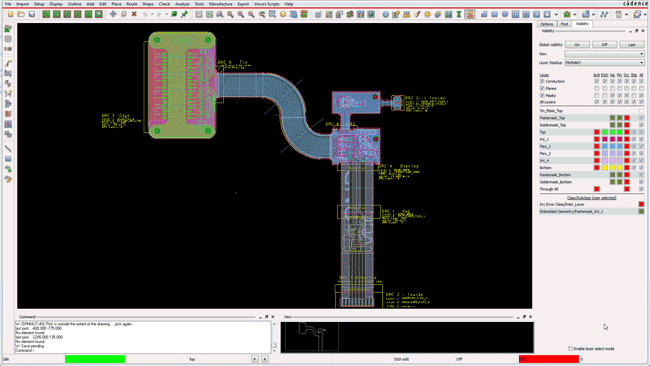
Task: Click the New file toolbar icon
Action: pyautogui.click(x=10, y=15)
